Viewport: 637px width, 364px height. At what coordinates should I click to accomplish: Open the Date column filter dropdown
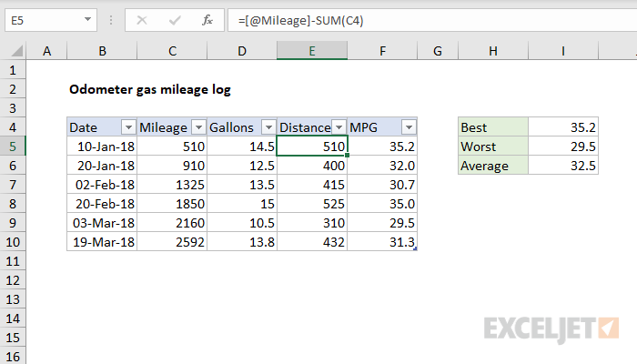click(128, 127)
